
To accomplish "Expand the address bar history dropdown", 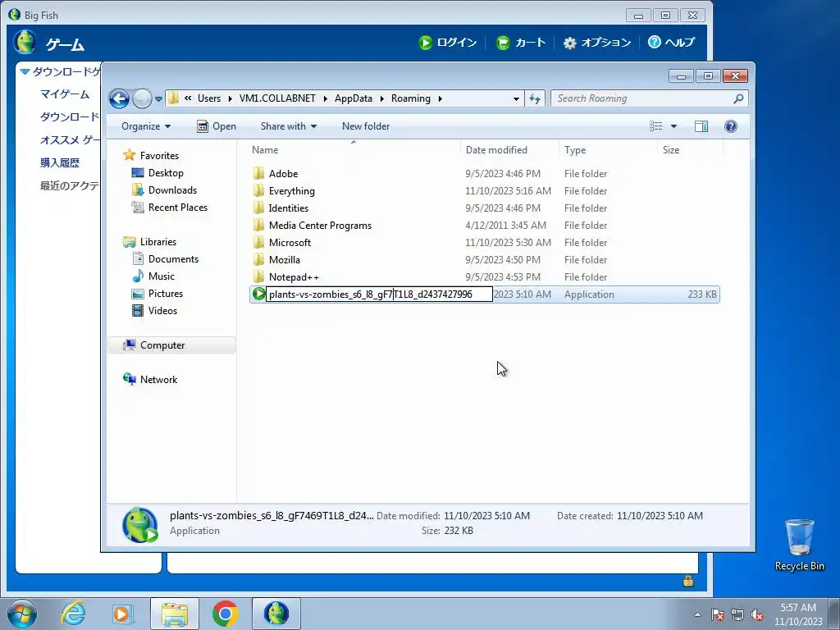I will pyautogui.click(x=516, y=98).
